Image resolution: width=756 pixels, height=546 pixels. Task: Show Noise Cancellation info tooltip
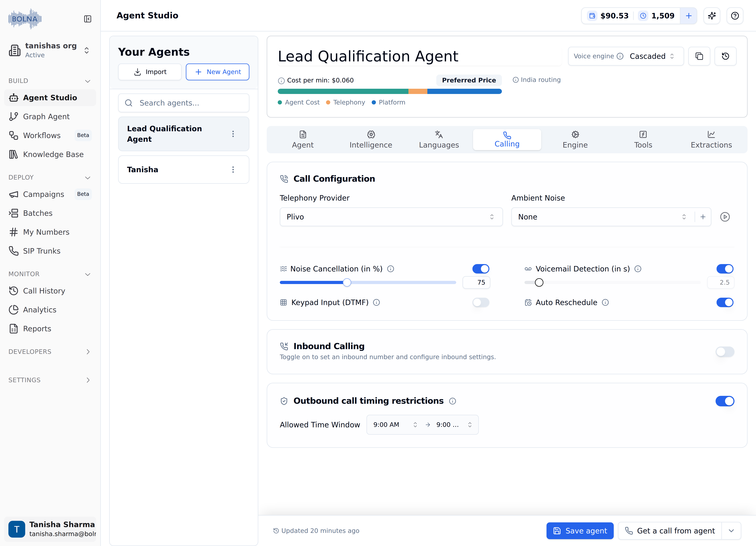click(390, 269)
